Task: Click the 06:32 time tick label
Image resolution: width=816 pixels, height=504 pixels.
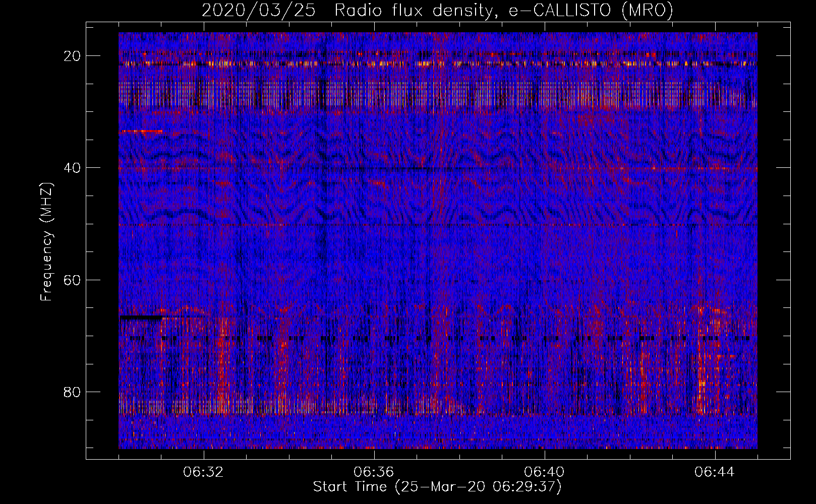Action: pyautogui.click(x=204, y=472)
